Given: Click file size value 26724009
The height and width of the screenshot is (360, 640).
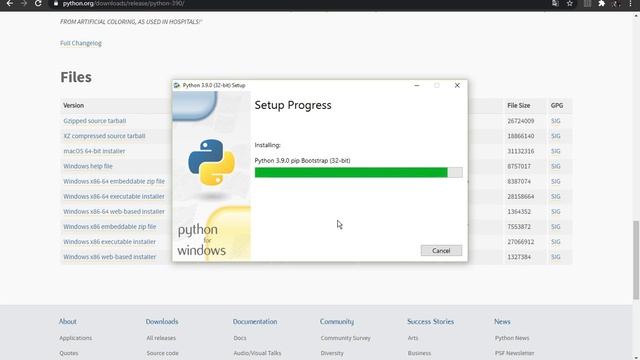Looking at the screenshot, I should (521, 121).
